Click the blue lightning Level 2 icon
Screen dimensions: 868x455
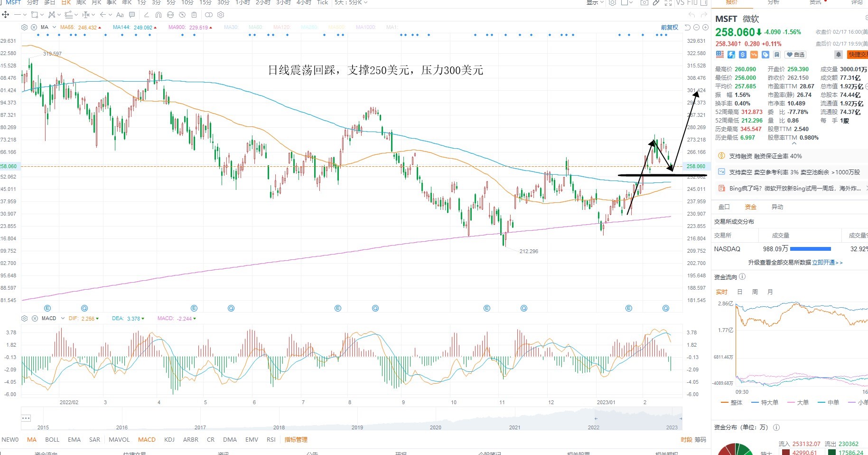coord(731,55)
